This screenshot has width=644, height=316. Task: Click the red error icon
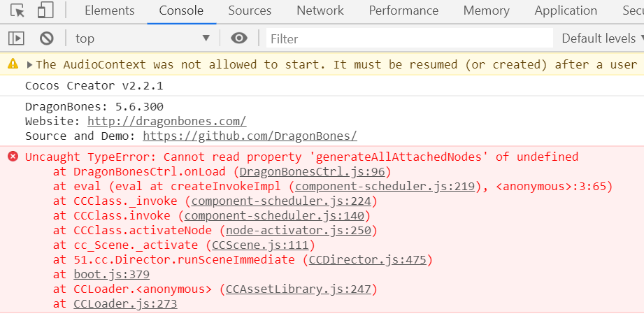pyautogui.click(x=13, y=157)
